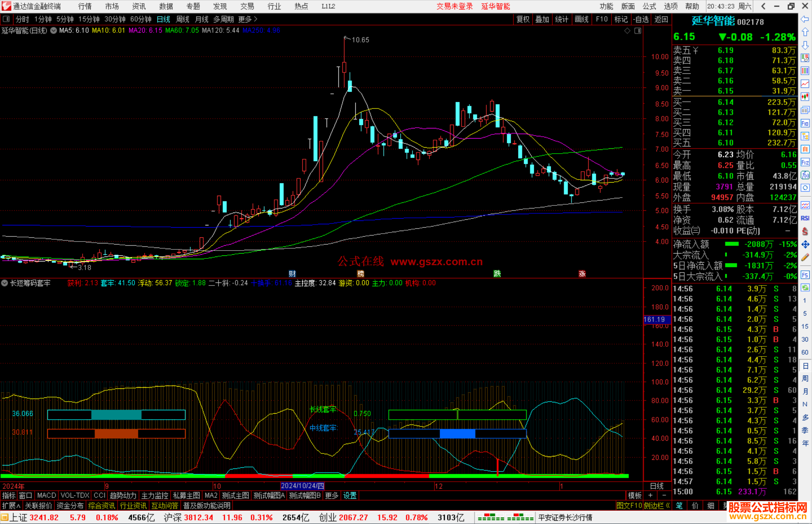
Task: Click the 画线 draw line button
Action: coord(582,19)
